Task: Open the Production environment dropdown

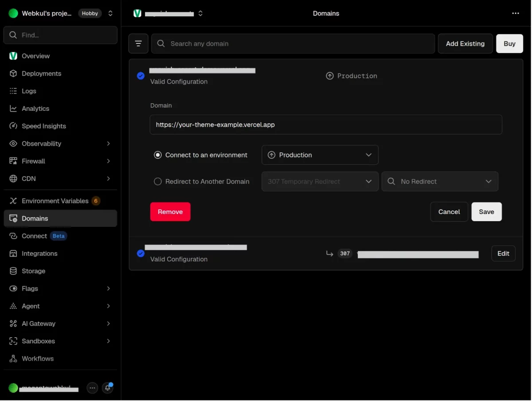Action: point(320,155)
